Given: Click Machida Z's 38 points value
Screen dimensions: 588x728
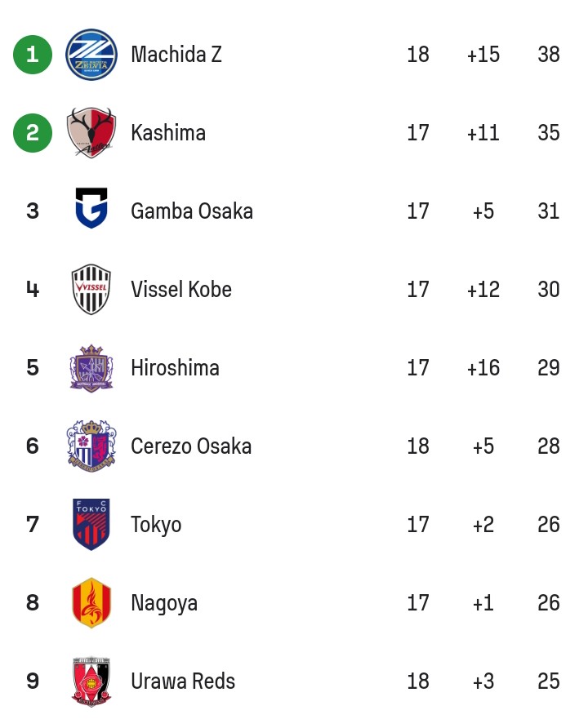Looking at the screenshot, I should (549, 55).
